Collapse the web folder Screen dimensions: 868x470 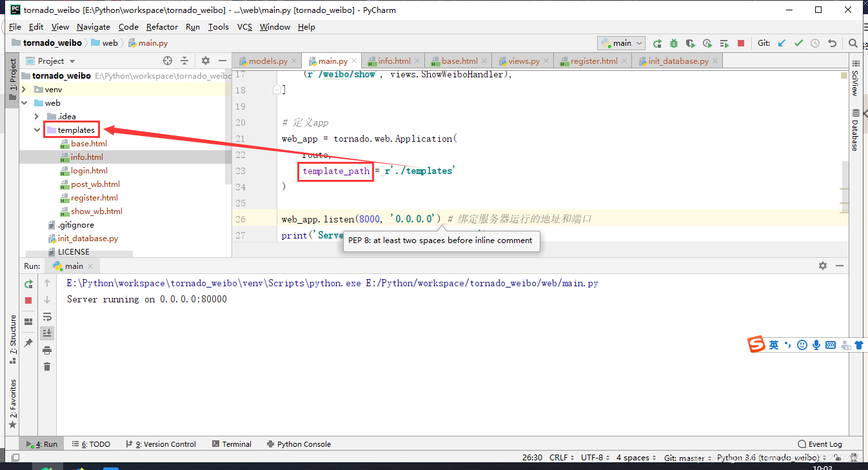24,103
